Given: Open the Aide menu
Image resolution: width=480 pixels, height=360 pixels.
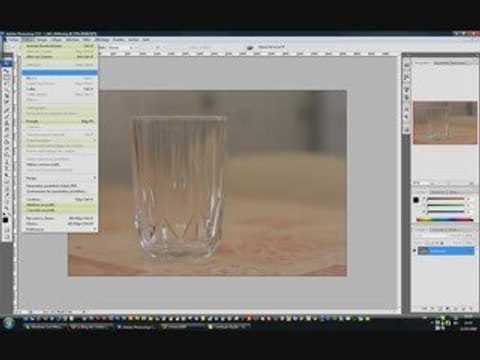Looking at the screenshot, I should click(x=146, y=40).
